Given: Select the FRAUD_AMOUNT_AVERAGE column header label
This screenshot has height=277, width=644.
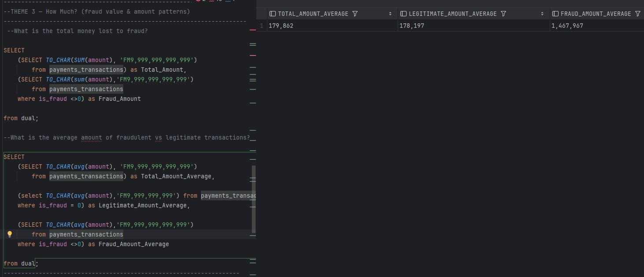Looking at the screenshot, I should [596, 14].
